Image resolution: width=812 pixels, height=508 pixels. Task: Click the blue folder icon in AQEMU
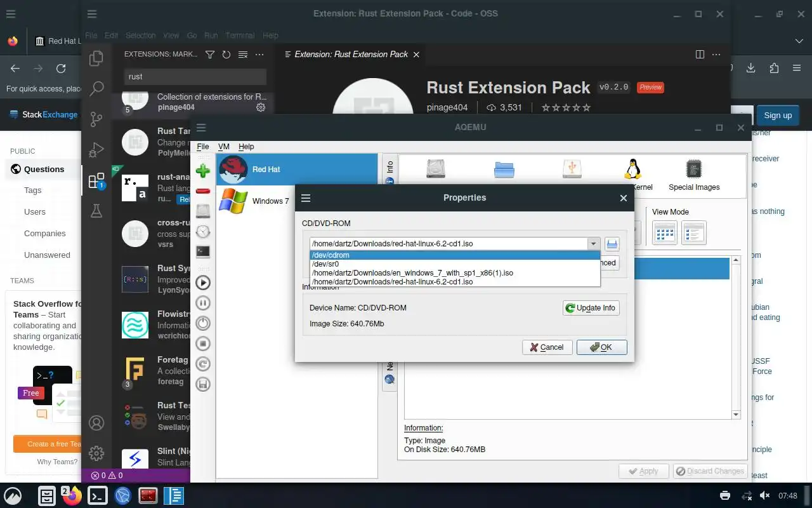tap(504, 170)
